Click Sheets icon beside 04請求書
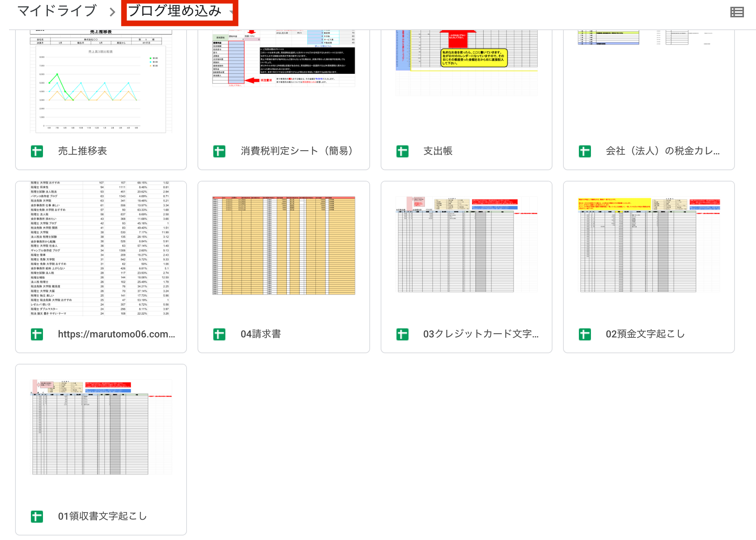This screenshot has width=756, height=540. click(x=219, y=334)
